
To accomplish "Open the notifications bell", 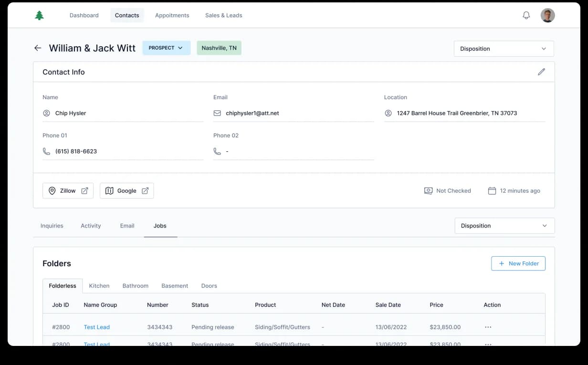I will [x=526, y=15].
